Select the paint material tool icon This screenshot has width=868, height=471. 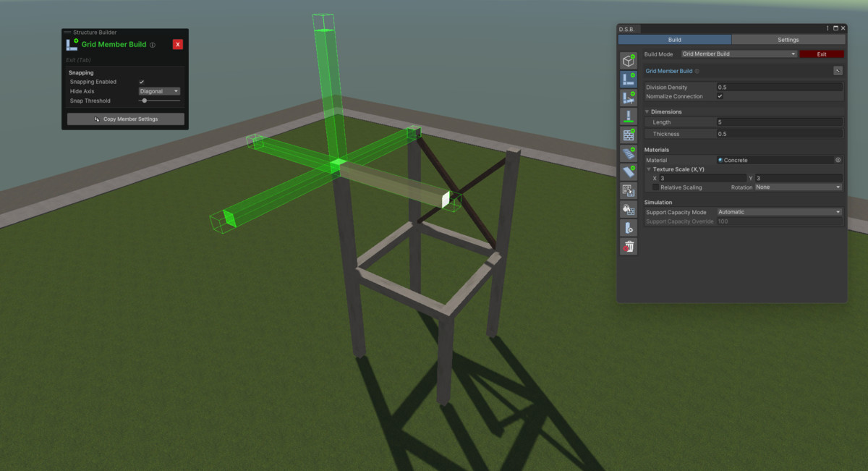point(629,209)
